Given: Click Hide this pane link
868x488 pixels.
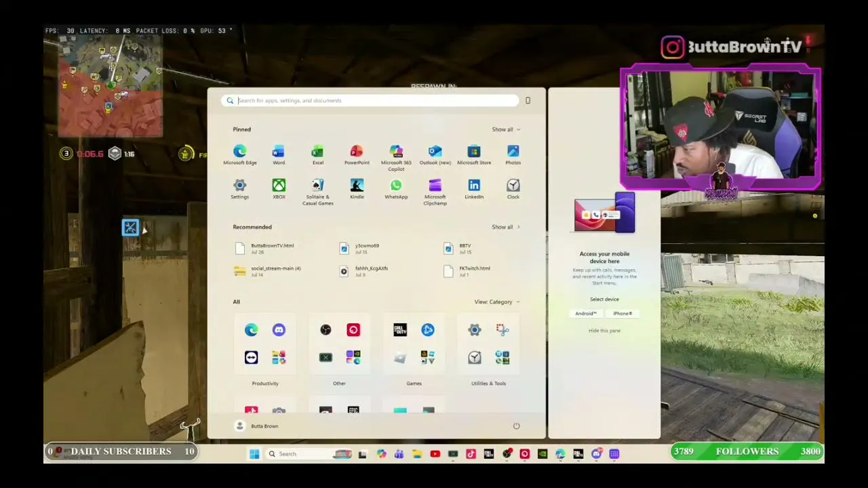Looking at the screenshot, I should (604, 331).
